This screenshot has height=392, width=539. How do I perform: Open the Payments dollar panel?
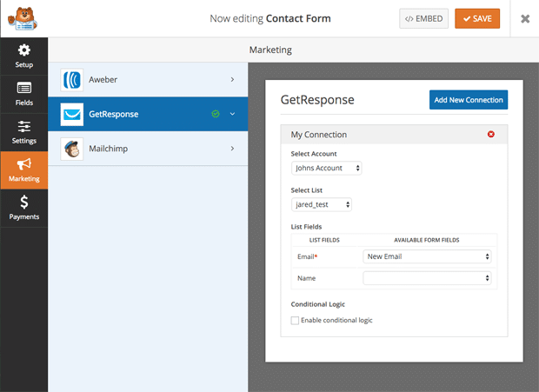click(x=24, y=209)
